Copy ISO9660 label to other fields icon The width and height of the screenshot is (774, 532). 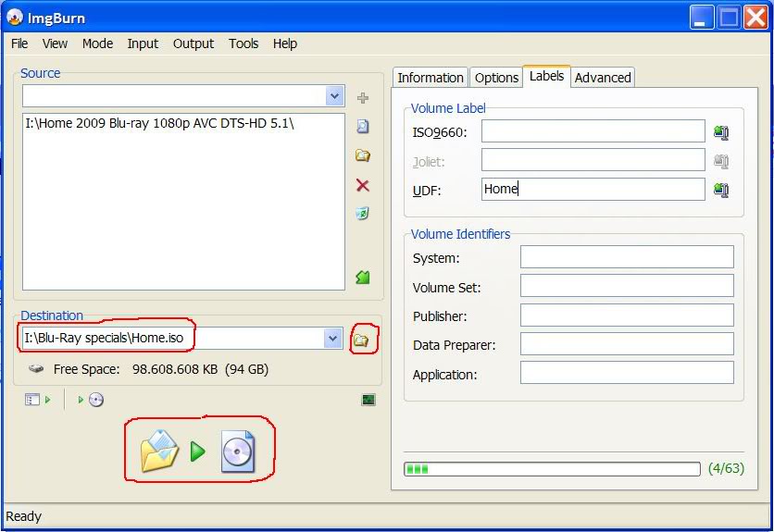tap(721, 132)
